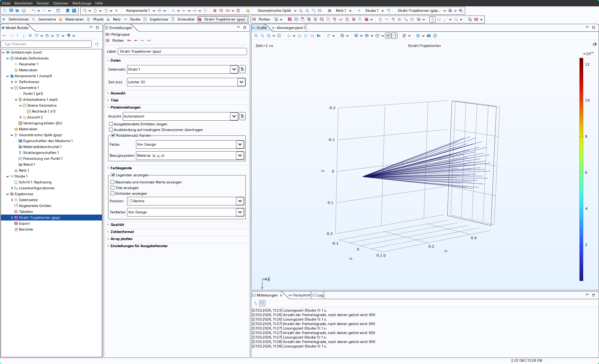Switch to the XY view
This screenshot has width=599, height=364.
click(x=299, y=36)
